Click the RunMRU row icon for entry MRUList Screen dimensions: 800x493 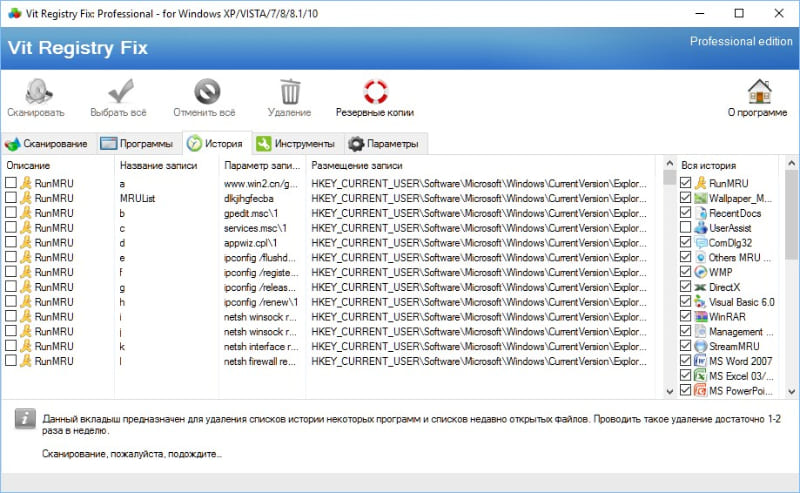click(26, 198)
